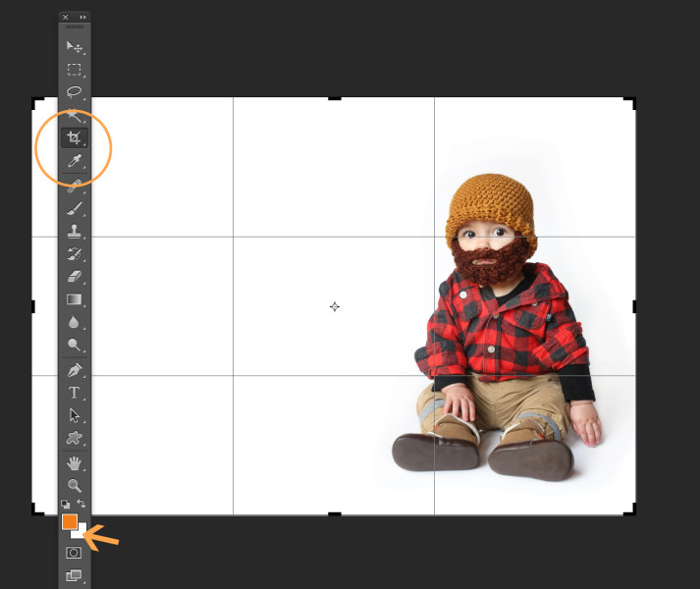Select the Pen tool
Image resolution: width=700 pixels, height=589 pixels.
[x=74, y=370]
